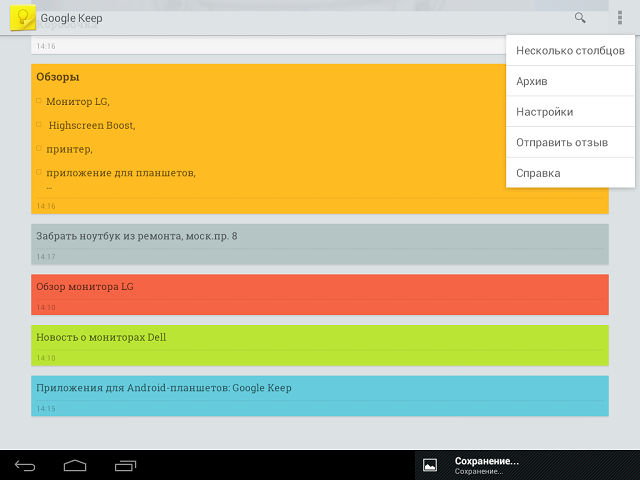
Task: Tap the Android home button
Action: click(75, 465)
